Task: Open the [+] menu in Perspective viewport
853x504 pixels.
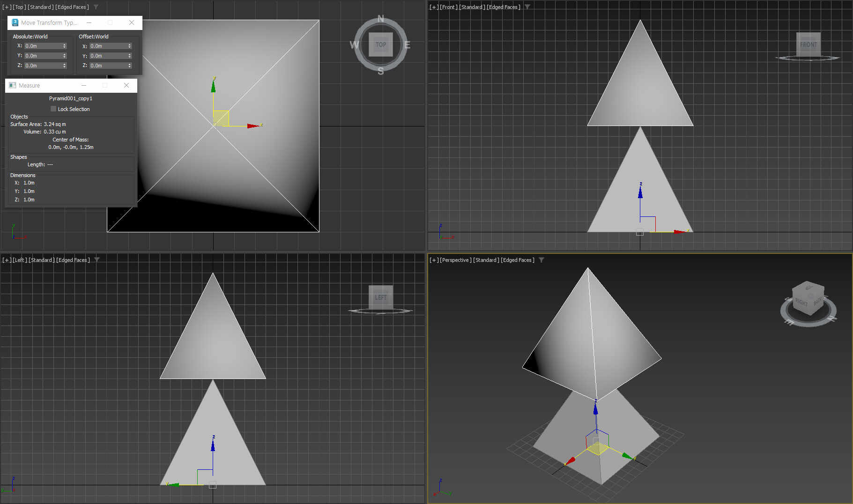Action: click(x=434, y=260)
